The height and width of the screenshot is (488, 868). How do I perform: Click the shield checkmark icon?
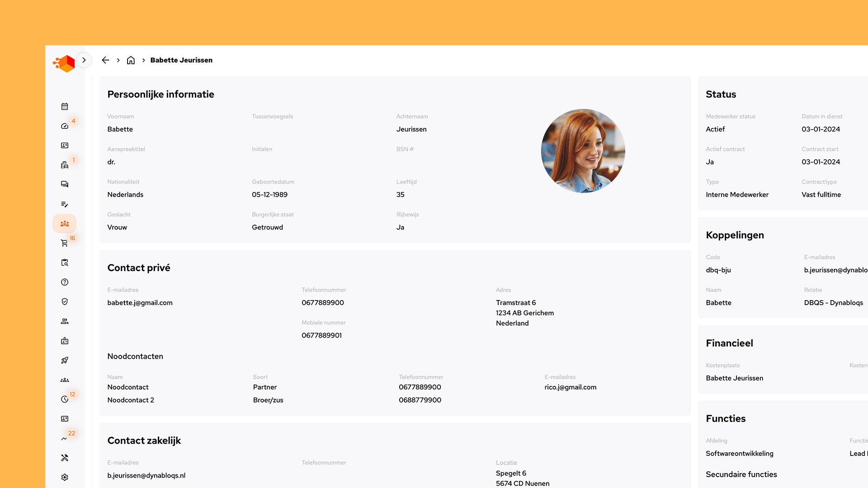coord(65,302)
